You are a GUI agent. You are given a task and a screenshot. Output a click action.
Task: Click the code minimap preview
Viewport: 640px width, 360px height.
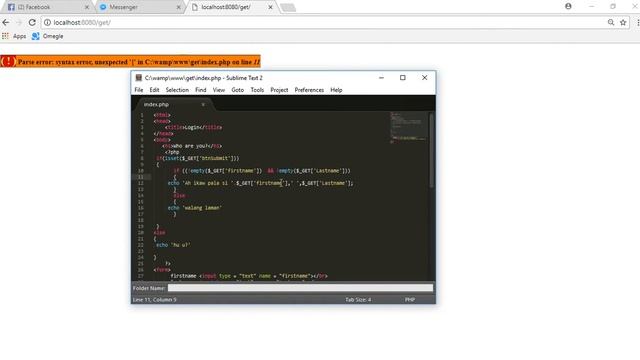coord(408,127)
